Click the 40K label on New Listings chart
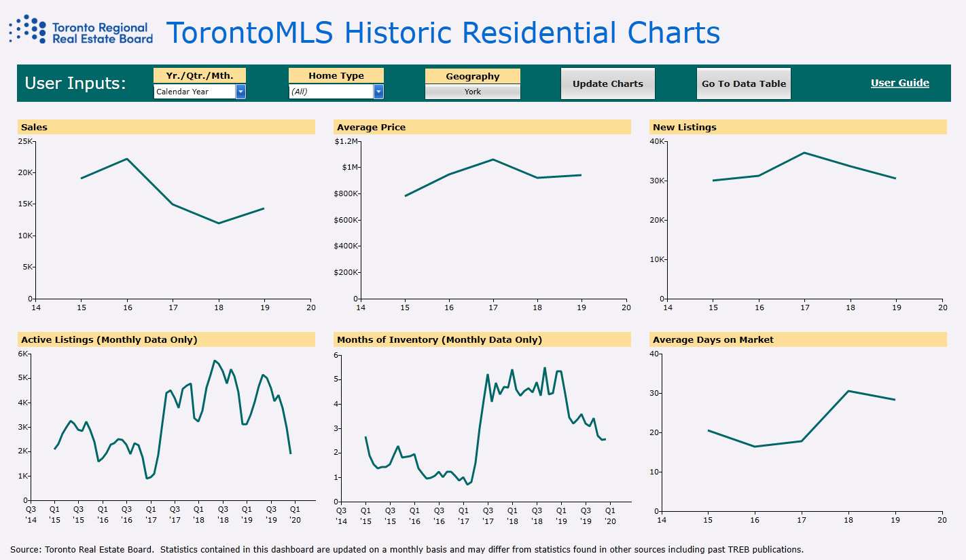This screenshot has height=560, width=966. coord(658,141)
